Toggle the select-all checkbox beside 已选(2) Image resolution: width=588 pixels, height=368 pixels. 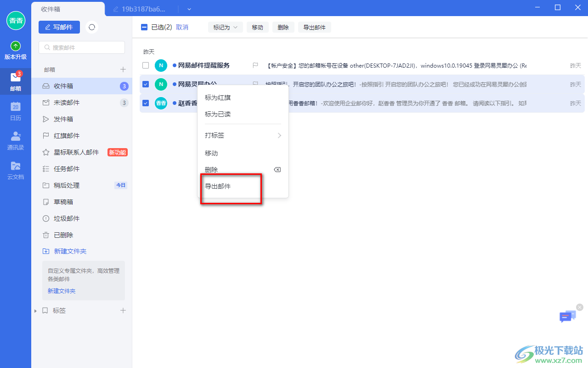tap(144, 27)
